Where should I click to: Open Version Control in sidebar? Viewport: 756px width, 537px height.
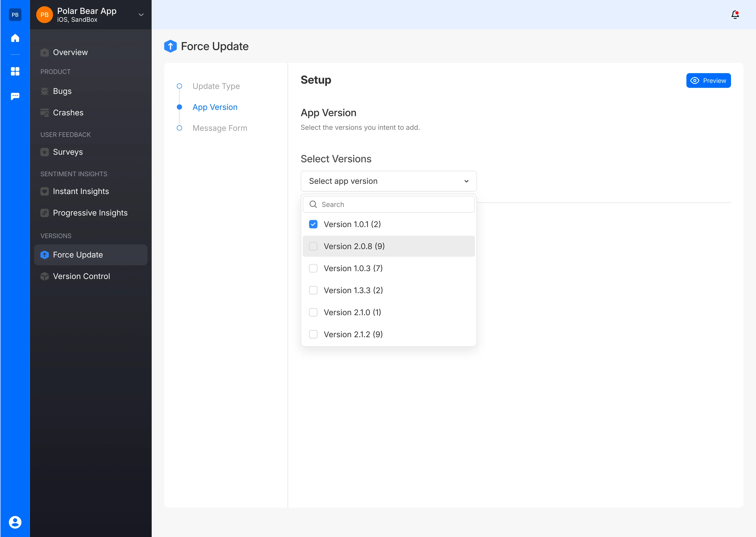(81, 276)
